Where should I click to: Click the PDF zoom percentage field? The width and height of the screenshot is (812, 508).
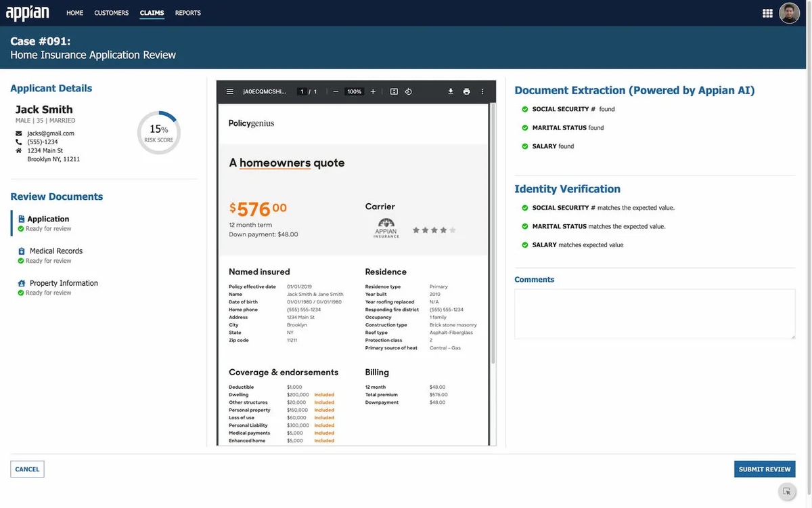tap(354, 91)
